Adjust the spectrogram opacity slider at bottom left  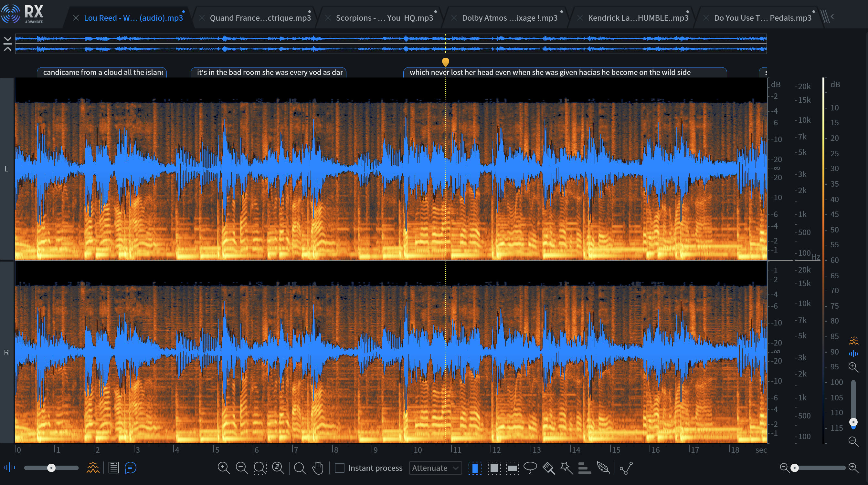pos(51,468)
